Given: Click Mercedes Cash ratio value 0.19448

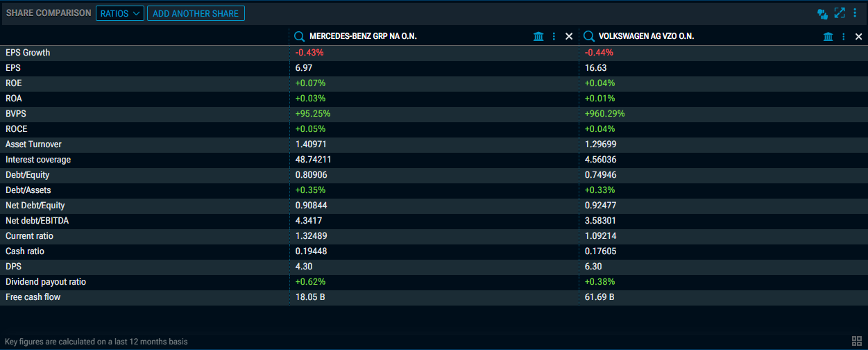Looking at the screenshot, I should pyautogui.click(x=311, y=251).
